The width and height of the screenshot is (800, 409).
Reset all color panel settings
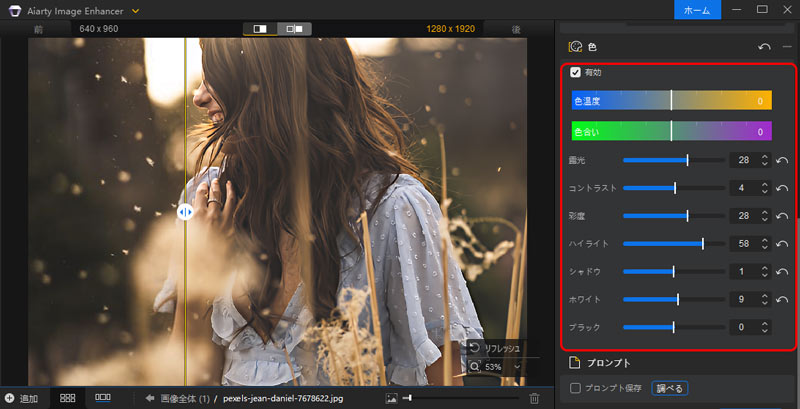tap(765, 46)
